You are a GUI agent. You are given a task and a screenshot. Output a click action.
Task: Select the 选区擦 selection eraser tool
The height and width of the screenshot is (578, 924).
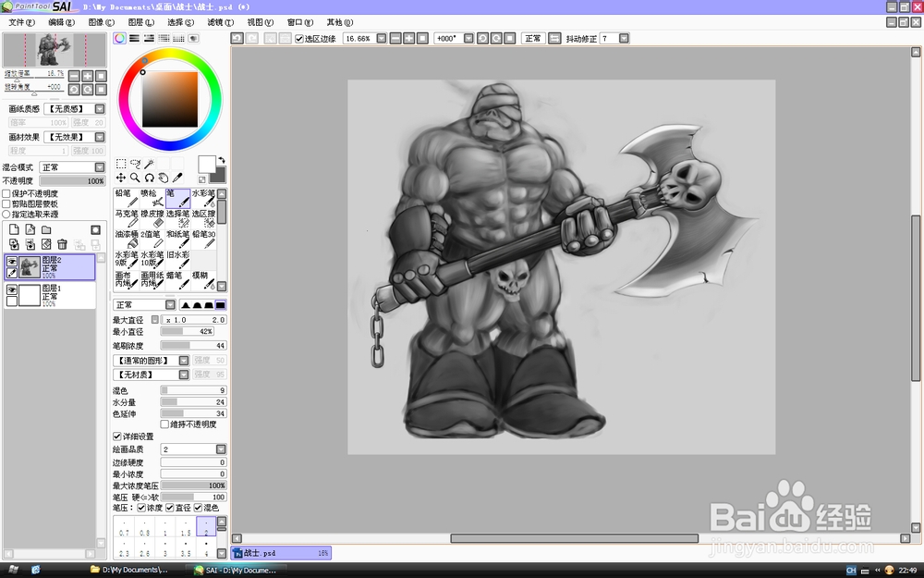coord(203,219)
